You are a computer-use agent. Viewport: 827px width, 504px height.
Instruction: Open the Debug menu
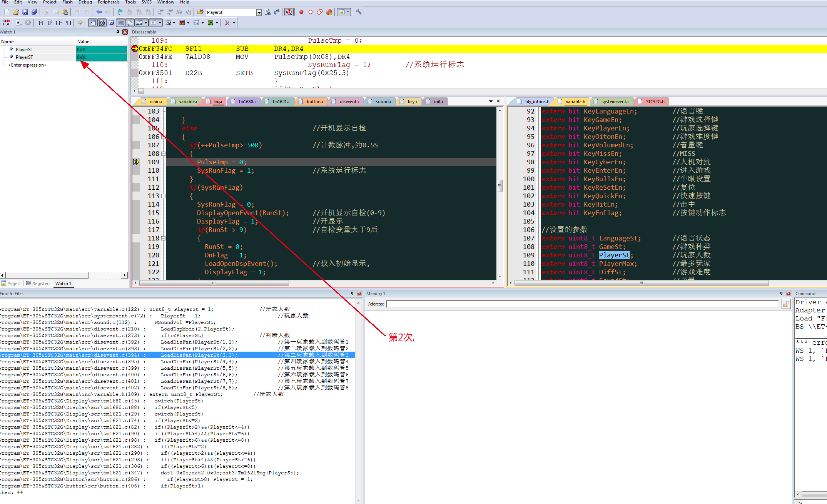click(85, 2)
